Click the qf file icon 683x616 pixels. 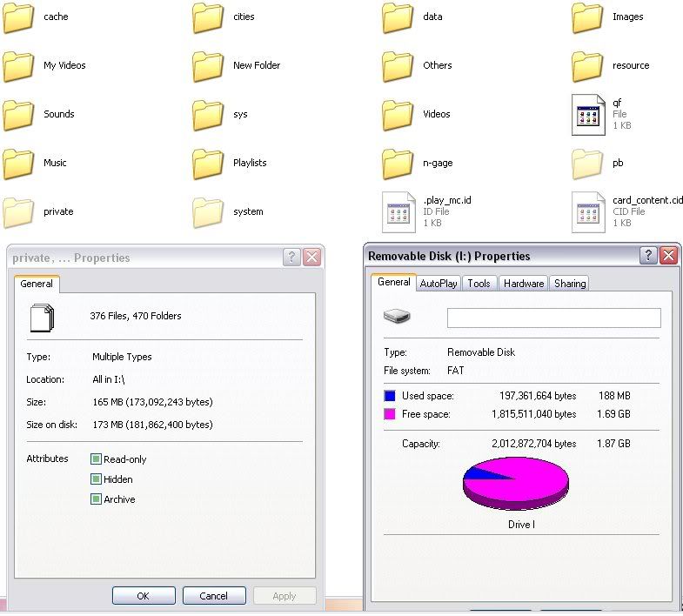588,115
